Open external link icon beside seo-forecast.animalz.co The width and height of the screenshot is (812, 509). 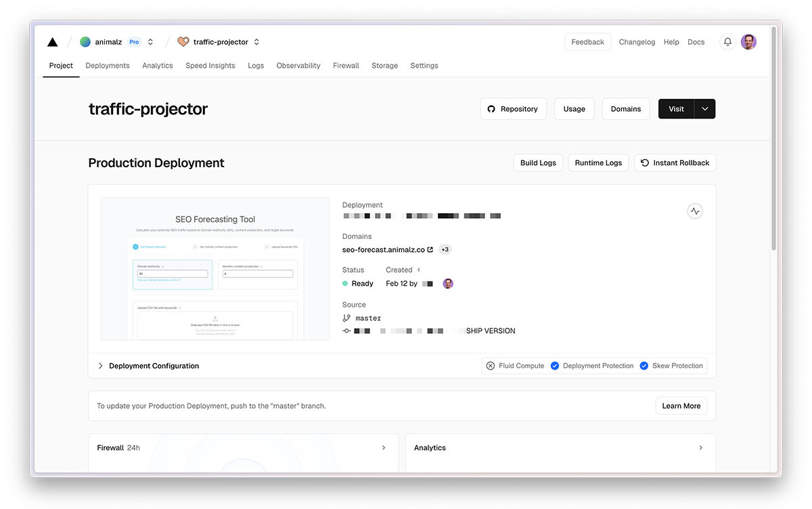pyautogui.click(x=430, y=250)
